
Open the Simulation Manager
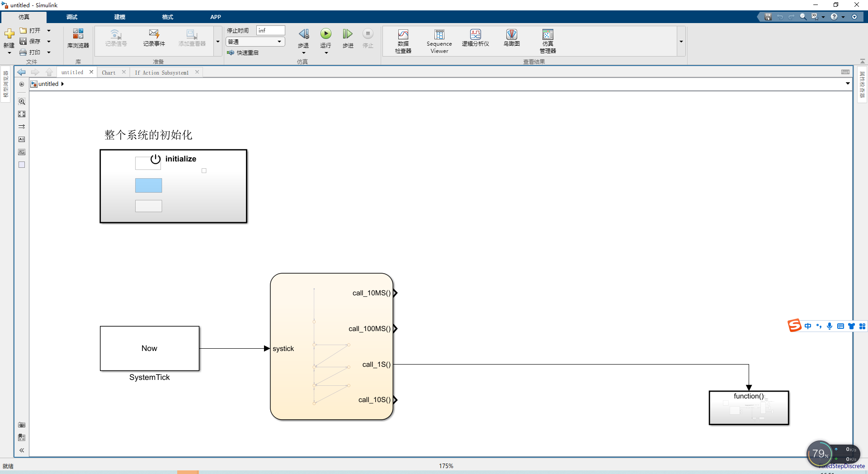point(548,41)
